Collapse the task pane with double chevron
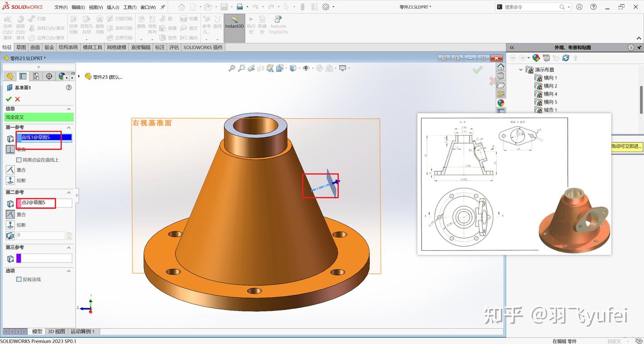Image resolution: width=644 pixels, height=344 pixels. point(512,47)
